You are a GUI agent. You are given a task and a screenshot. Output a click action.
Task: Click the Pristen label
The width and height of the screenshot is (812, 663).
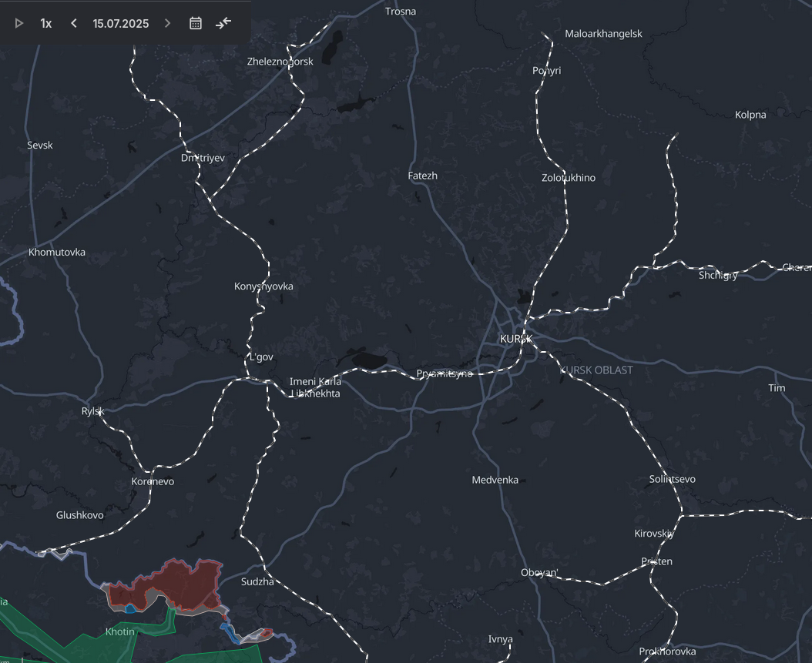point(656,561)
